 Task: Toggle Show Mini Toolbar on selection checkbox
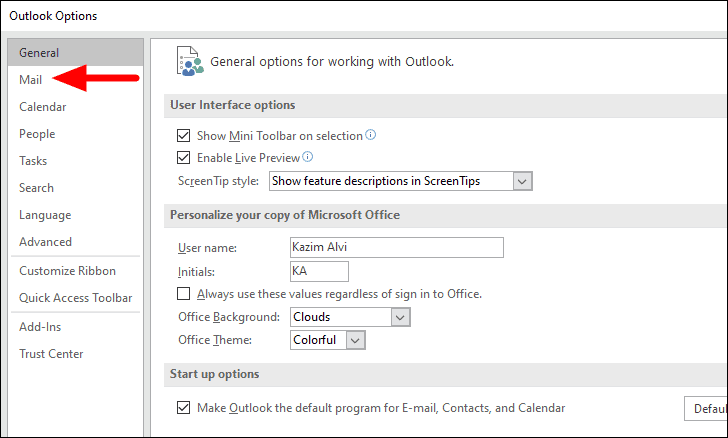click(183, 135)
